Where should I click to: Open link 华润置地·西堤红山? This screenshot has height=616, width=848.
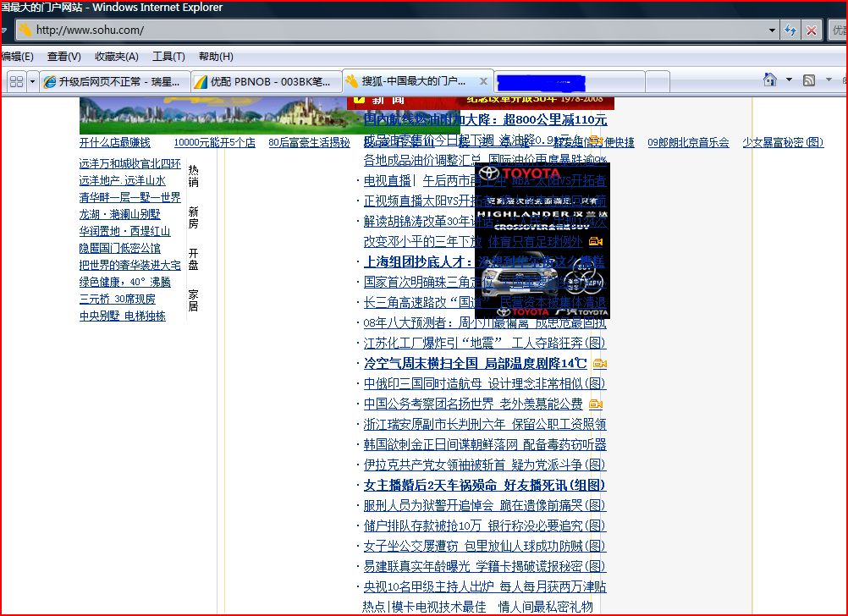tap(124, 232)
